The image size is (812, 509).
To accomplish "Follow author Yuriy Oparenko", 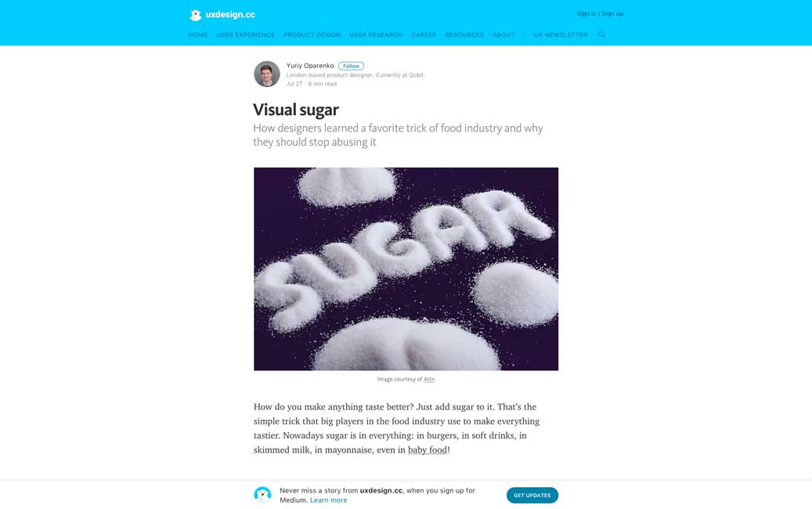I will 351,66.
